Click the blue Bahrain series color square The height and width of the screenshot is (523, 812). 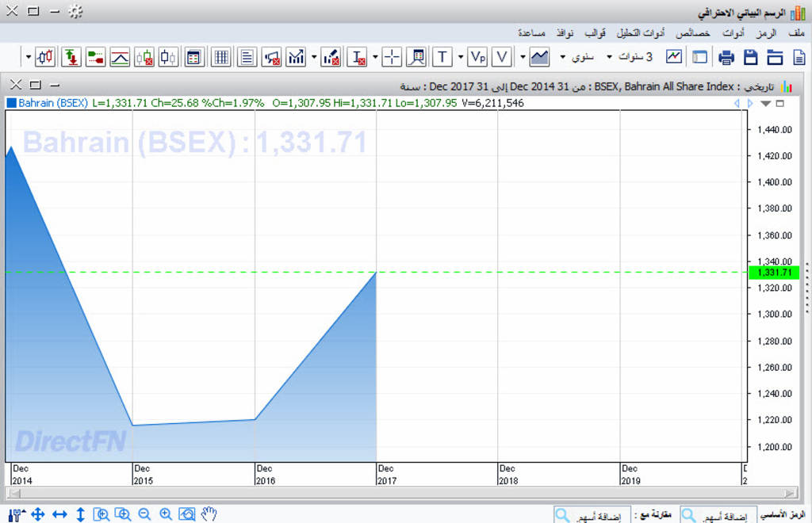[x=11, y=103]
